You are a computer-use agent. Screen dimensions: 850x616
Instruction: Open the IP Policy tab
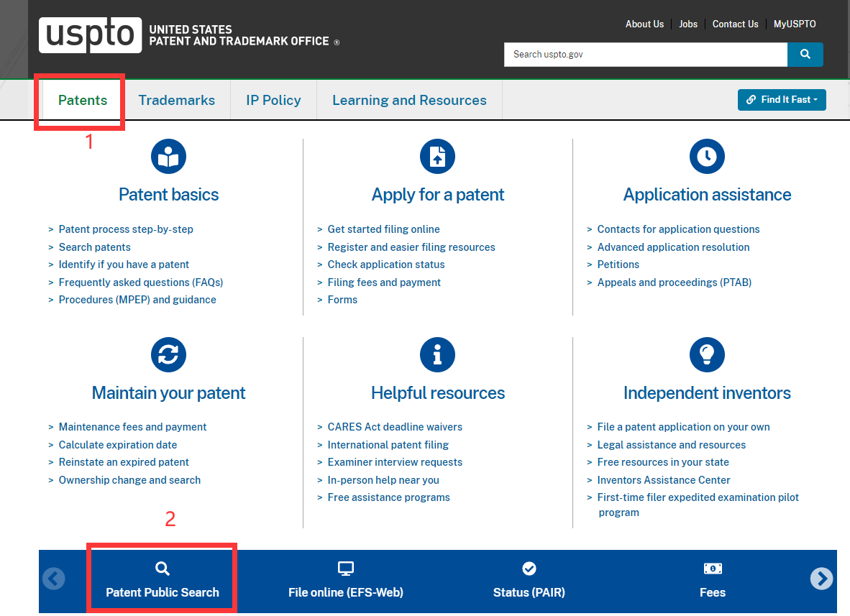pos(273,100)
